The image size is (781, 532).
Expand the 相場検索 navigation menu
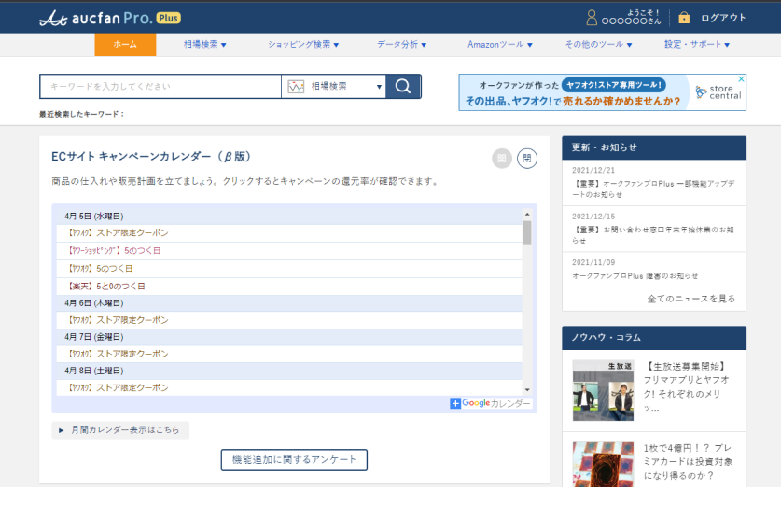pos(204,45)
